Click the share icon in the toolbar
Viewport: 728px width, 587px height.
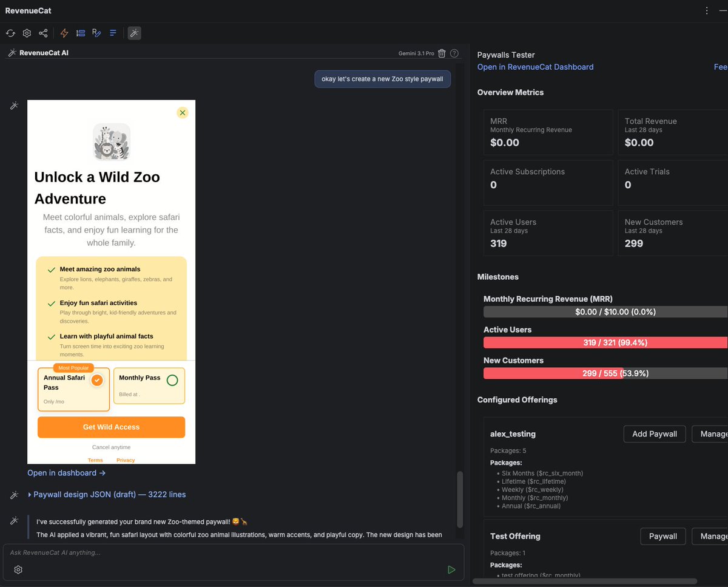click(x=43, y=33)
